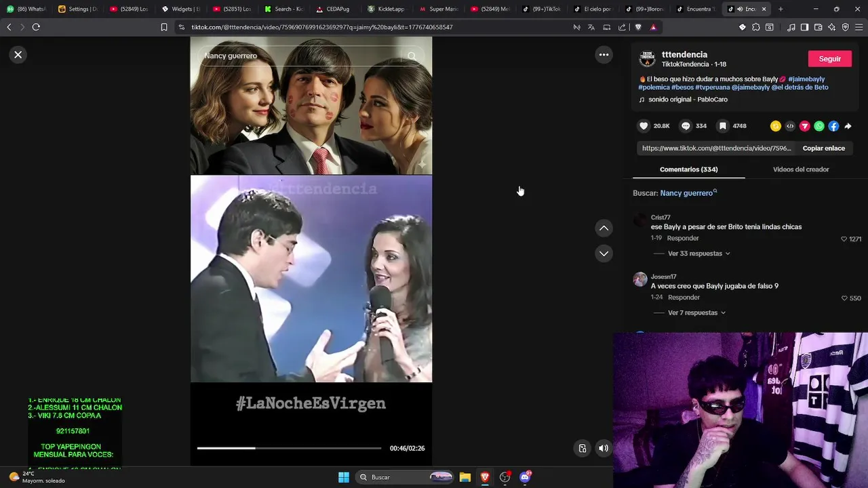
Task: Open the browser hamburger menu
Action: coord(859,27)
